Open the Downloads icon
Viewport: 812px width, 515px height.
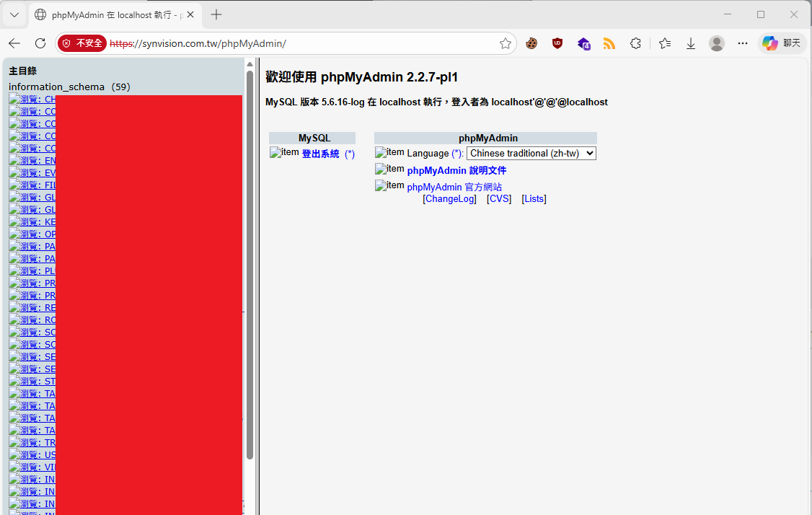[x=691, y=43]
